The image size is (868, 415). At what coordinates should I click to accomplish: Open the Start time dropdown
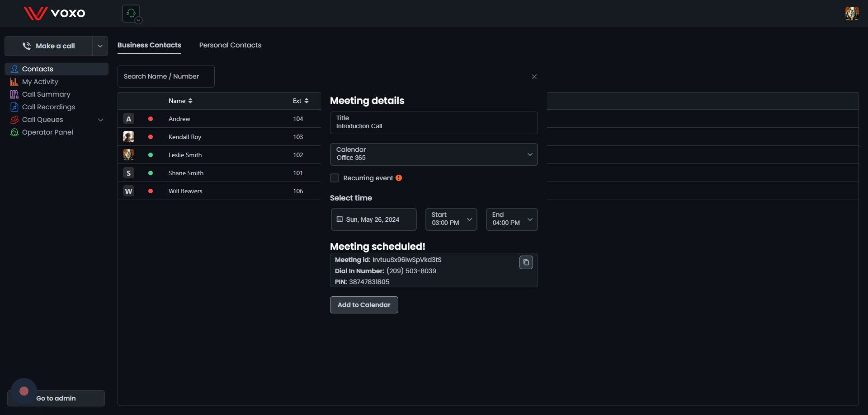click(x=451, y=219)
